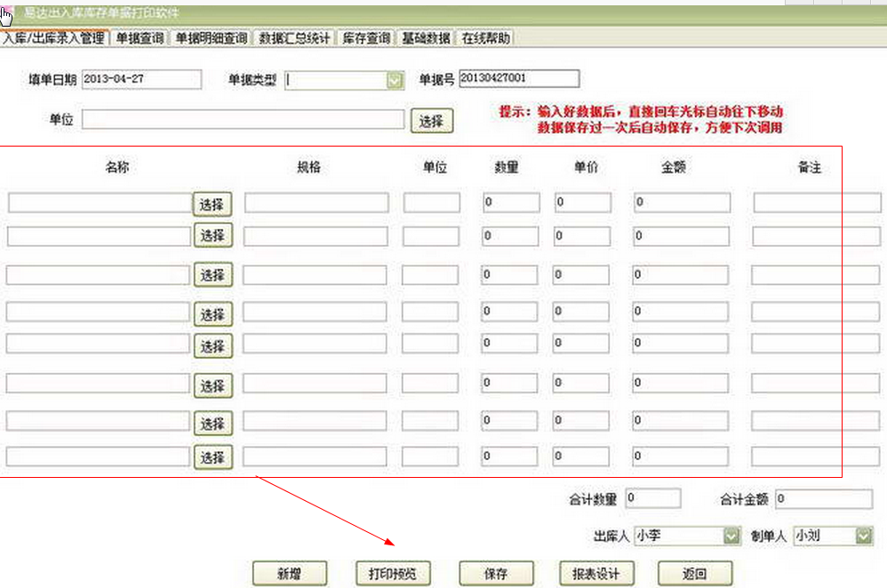Image resolution: width=887 pixels, height=588 pixels.
Task: Click the 保存 button
Action: [496, 574]
